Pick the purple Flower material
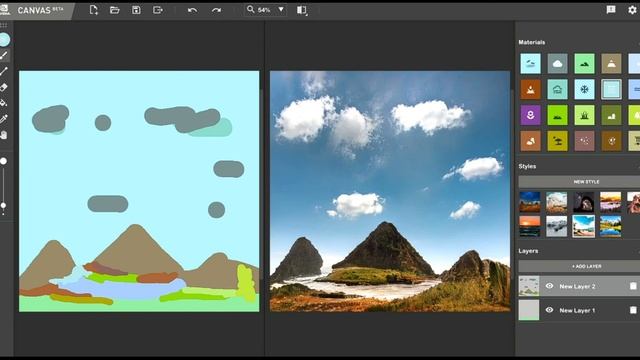Viewport: 640px width, 360px height. 530,115
